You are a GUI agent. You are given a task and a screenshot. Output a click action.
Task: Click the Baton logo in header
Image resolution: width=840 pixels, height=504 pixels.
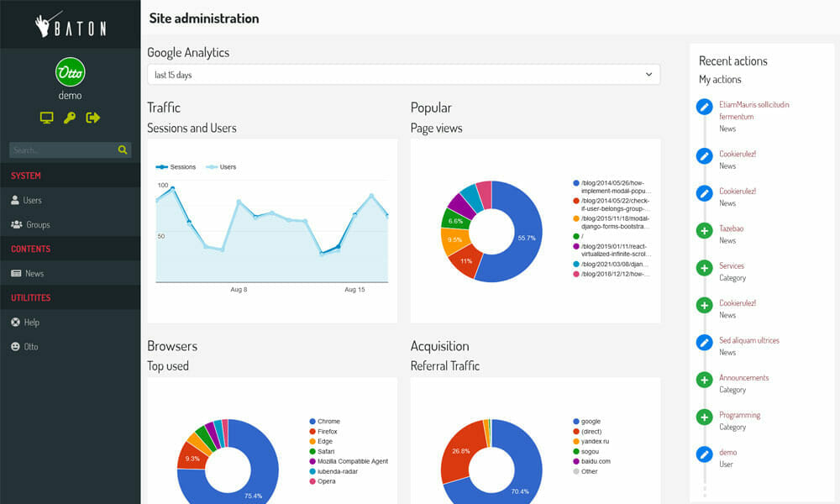point(71,25)
